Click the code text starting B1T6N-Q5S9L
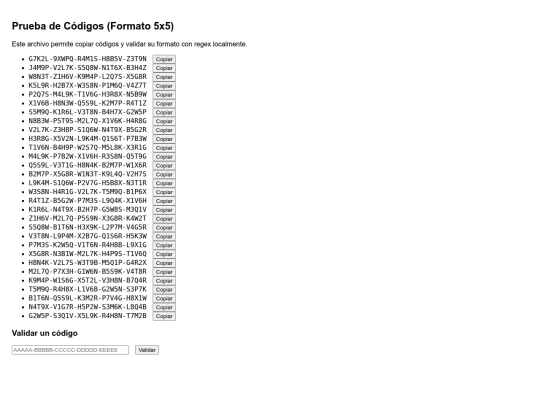The height and width of the screenshot is (405, 540). (87, 298)
